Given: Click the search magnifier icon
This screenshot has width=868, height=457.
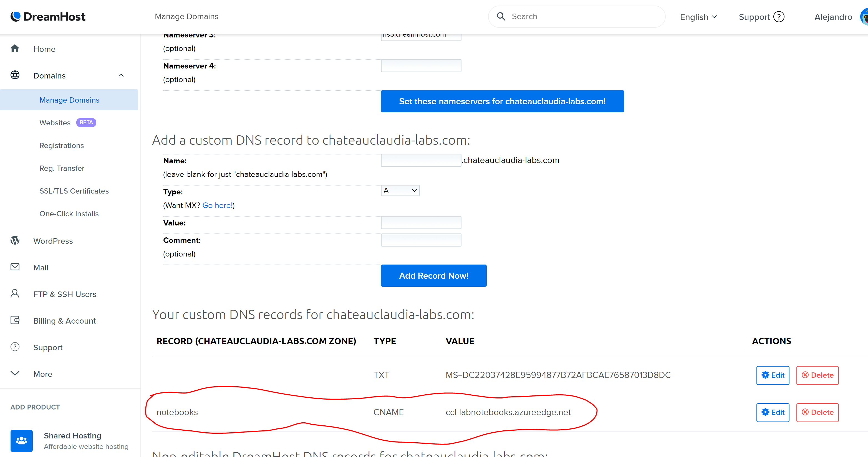Looking at the screenshot, I should tap(501, 17).
